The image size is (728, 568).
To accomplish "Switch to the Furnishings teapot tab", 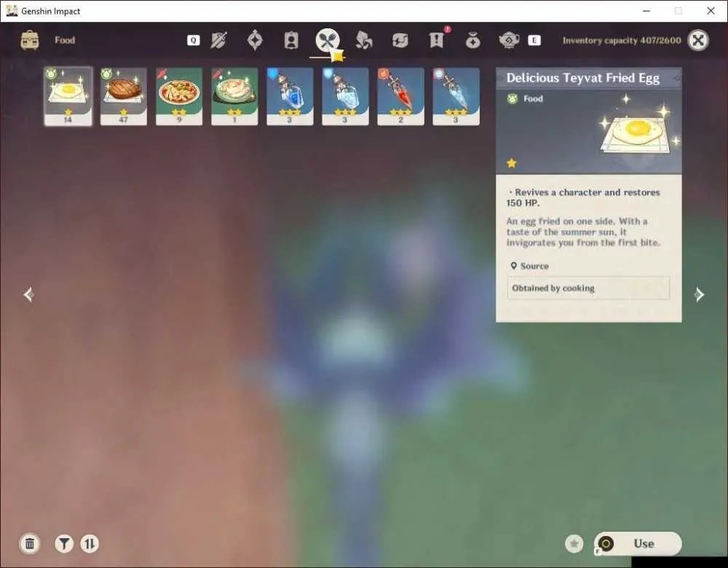I will coord(509,40).
